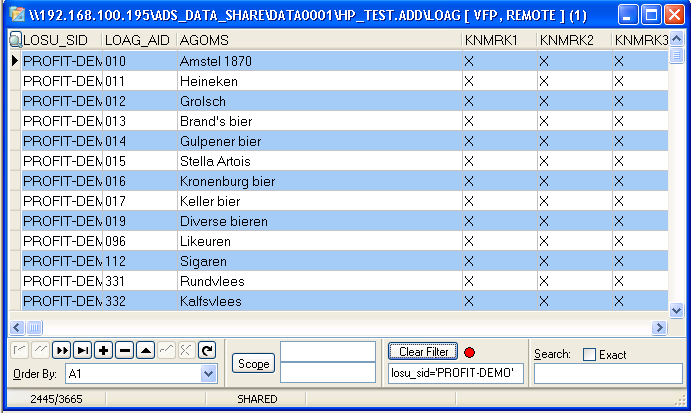Toggle KNMRK1 mark for Heineken row
Screen dimensions: 691x413
coord(469,81)
